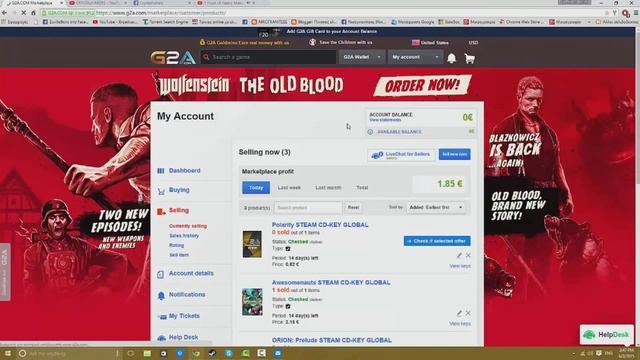Open ORION: Prelude STEAM CD-KEY GLOBAL link
640x360 pixels.
click(x=332, y=340)
